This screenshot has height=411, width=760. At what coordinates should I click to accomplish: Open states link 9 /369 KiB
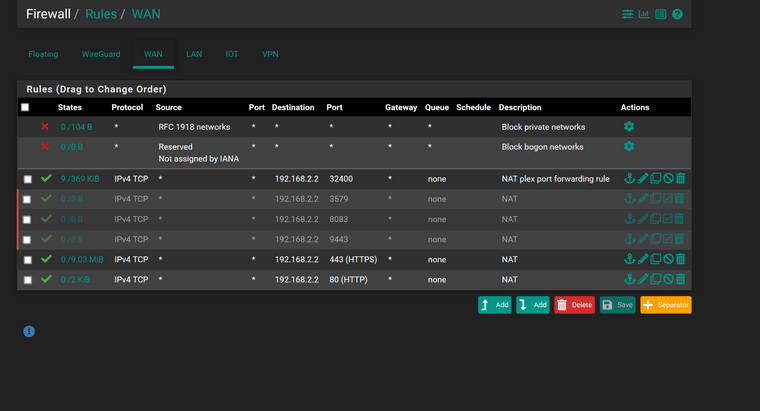pos(80,179)
